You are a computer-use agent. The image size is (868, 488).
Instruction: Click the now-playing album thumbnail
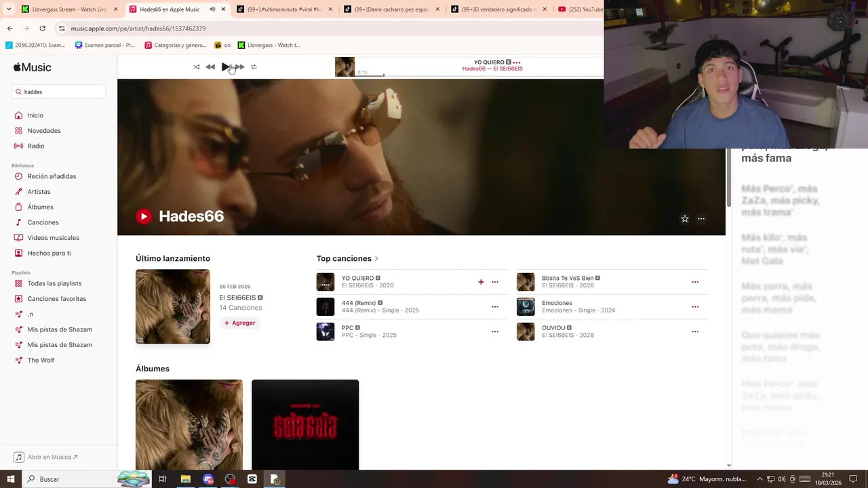click(x=344, y=67)
